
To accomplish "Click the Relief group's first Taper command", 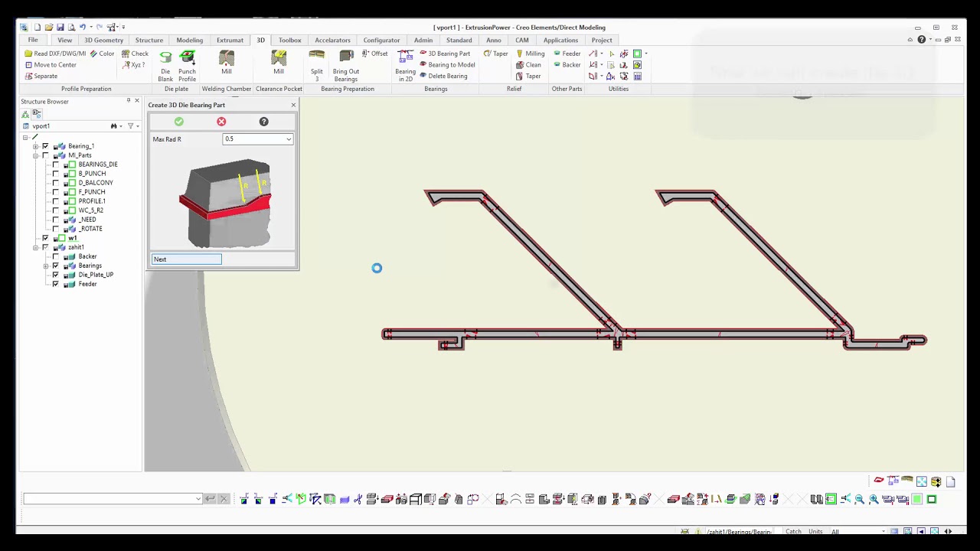I will click(495, 54).
